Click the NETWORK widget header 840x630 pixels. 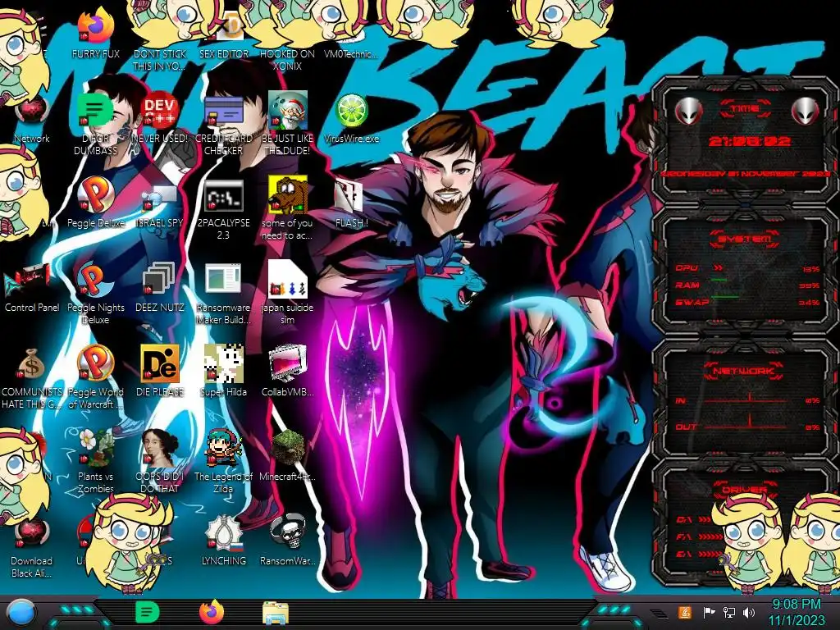click(x=745, y=370)
